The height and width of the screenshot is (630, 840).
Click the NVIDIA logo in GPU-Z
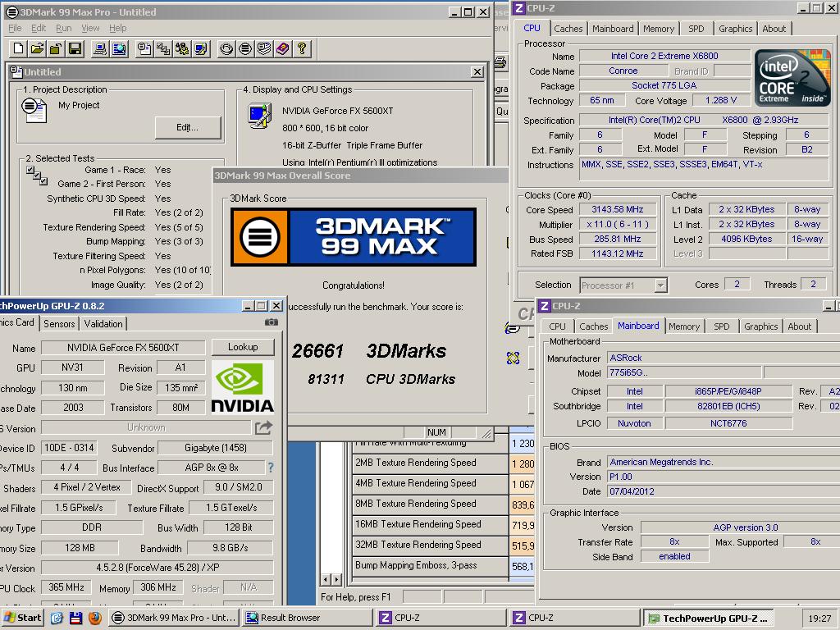pyautogui.click(x=243, y=387)
